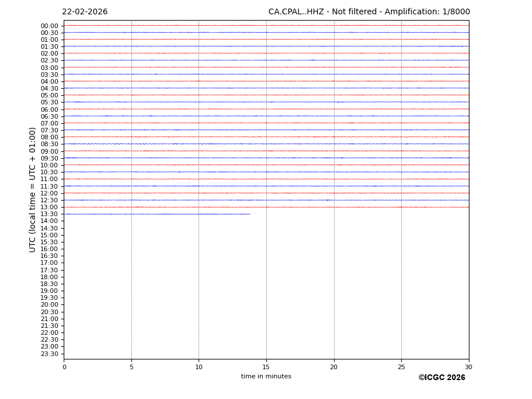Click the end of the 13:30 trace

click(250, 214)
